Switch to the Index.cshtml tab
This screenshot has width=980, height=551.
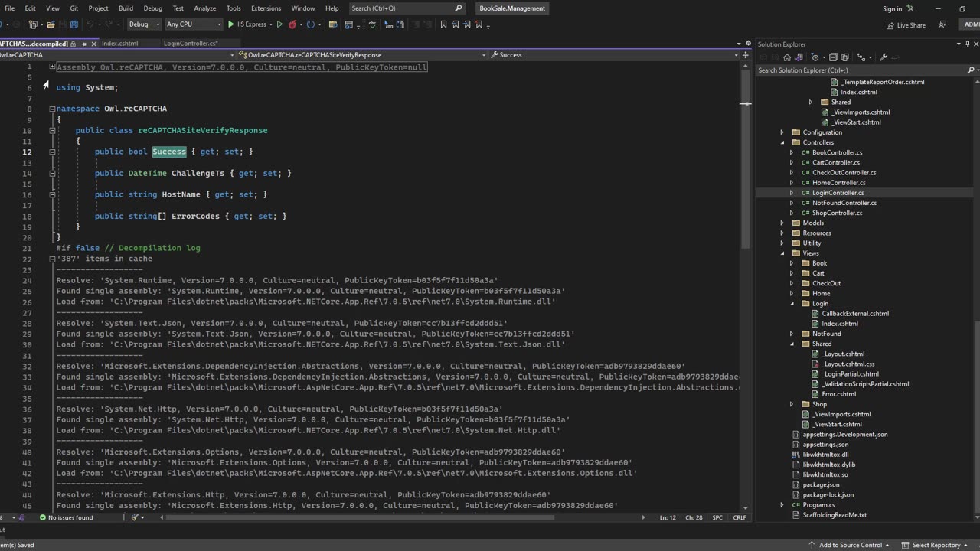point(119,44)
